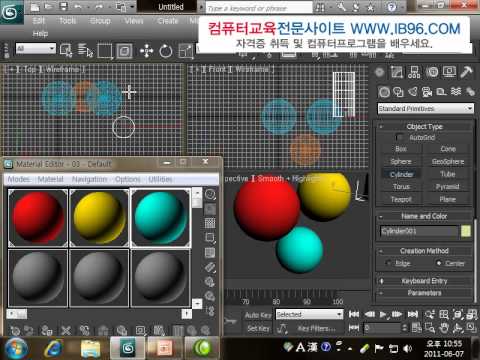The image size is (480, 360).
Task: Open the Motion command panel tab
Action: [x=432, y=72]
